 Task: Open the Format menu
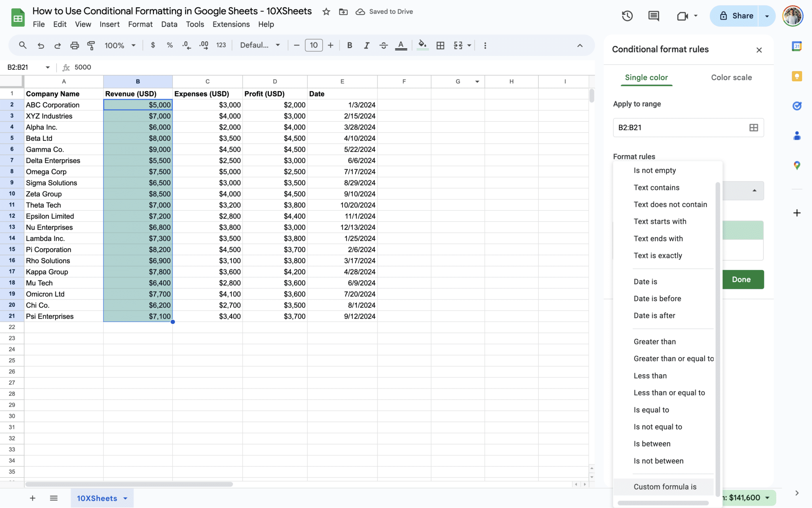(140, 24)
